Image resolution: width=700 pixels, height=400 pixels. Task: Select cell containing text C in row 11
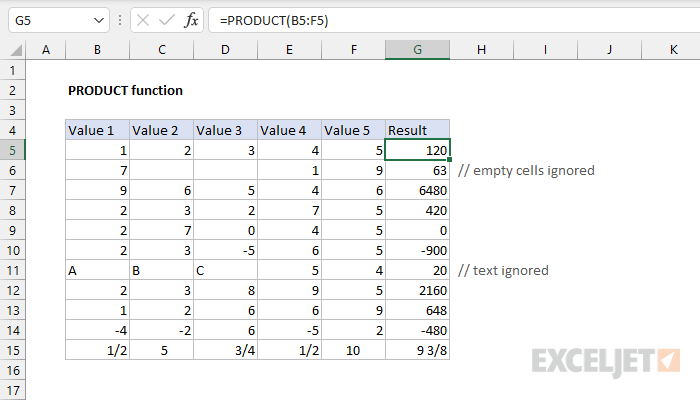(x=225, y=271)
